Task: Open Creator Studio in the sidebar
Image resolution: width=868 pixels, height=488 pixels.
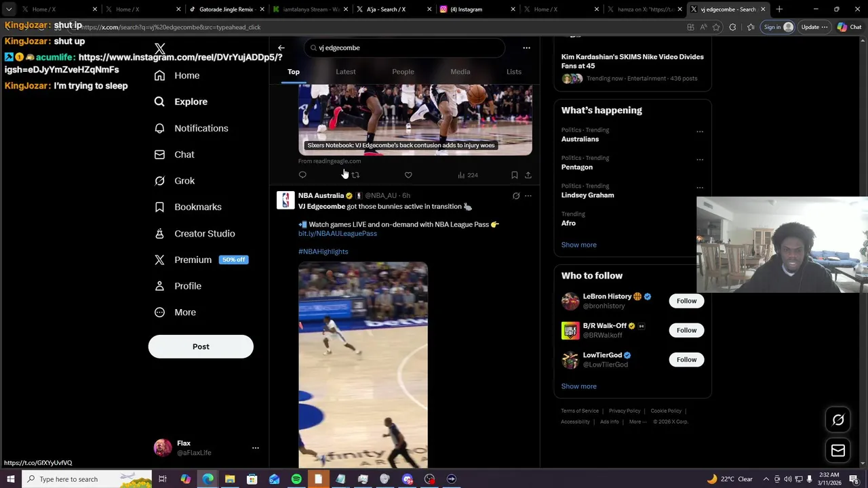Action: click(195, 233)
